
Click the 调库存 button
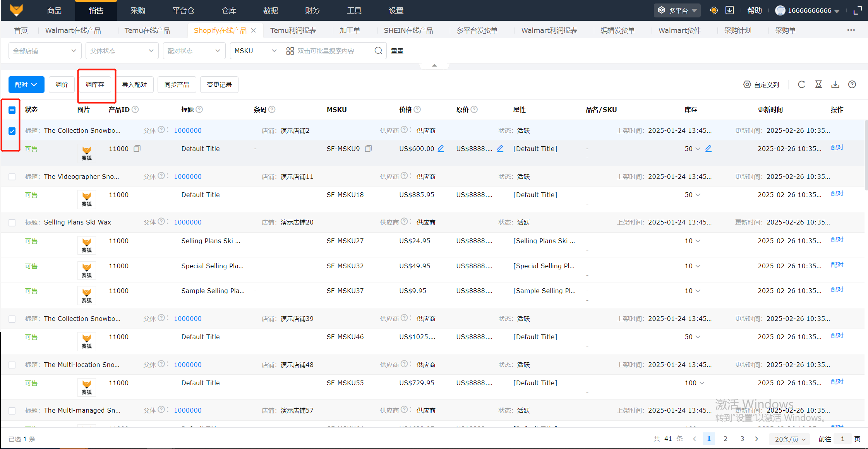(95, 84)
